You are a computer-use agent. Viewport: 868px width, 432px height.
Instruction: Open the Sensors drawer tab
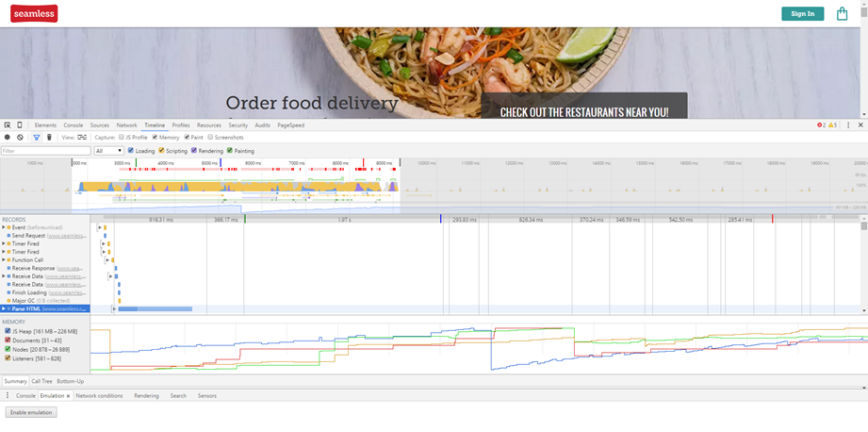coord(207,396)
